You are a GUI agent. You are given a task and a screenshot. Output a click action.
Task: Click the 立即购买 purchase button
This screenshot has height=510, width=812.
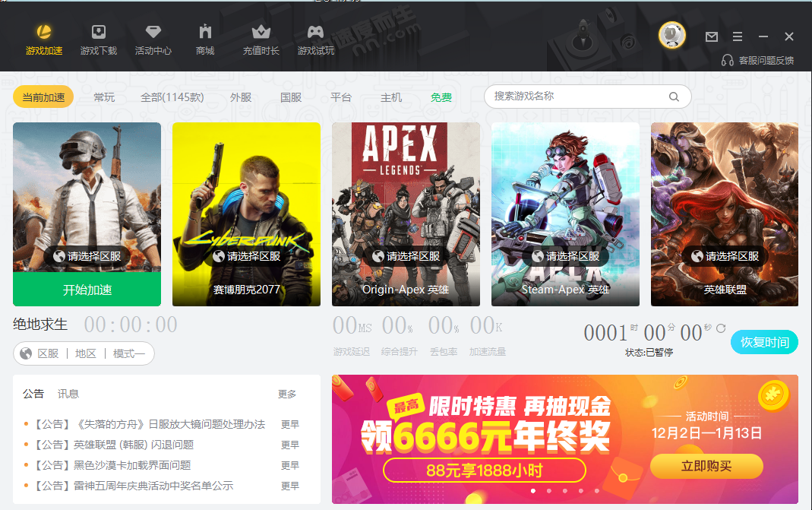click(x=706, y=466)
